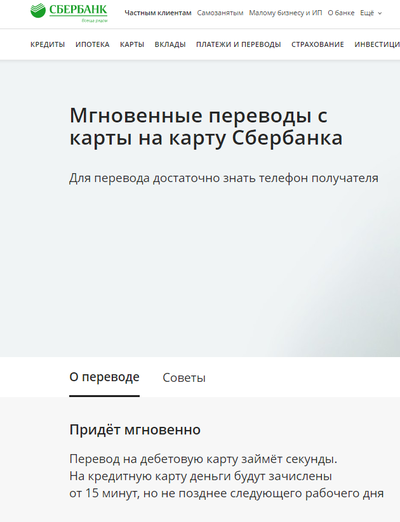This screenshot has height=522, width=400.
Task: Open the Частным клиентам section
Action: pyautogui.click(x=158, y=13)
